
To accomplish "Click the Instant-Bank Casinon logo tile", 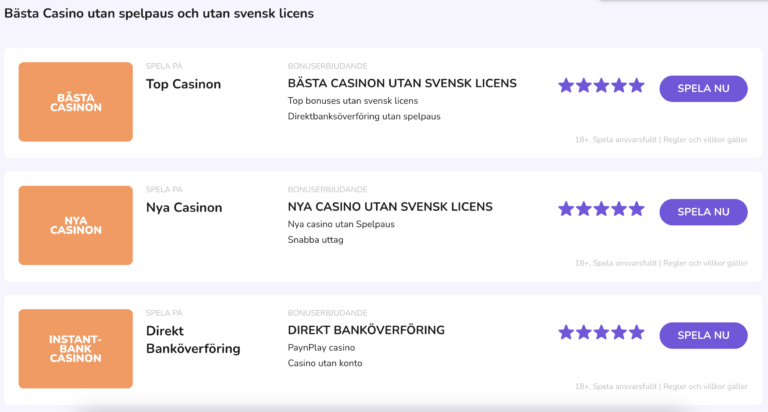I will click(76, 348).
